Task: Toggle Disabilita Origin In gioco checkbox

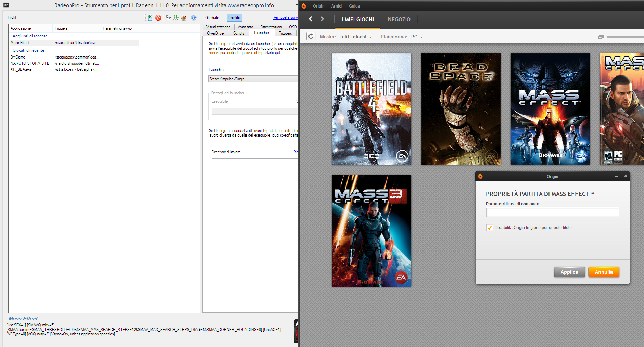Action: 489,228
